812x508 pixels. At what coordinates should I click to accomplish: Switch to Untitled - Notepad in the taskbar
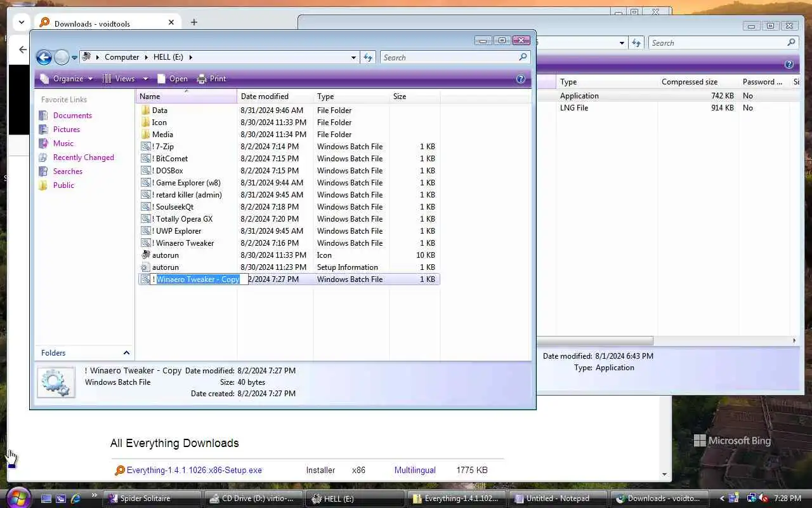(558, 498)
